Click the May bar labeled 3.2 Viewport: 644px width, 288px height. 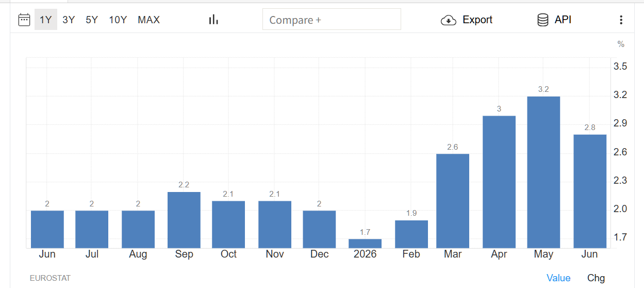tap(543, 172)
